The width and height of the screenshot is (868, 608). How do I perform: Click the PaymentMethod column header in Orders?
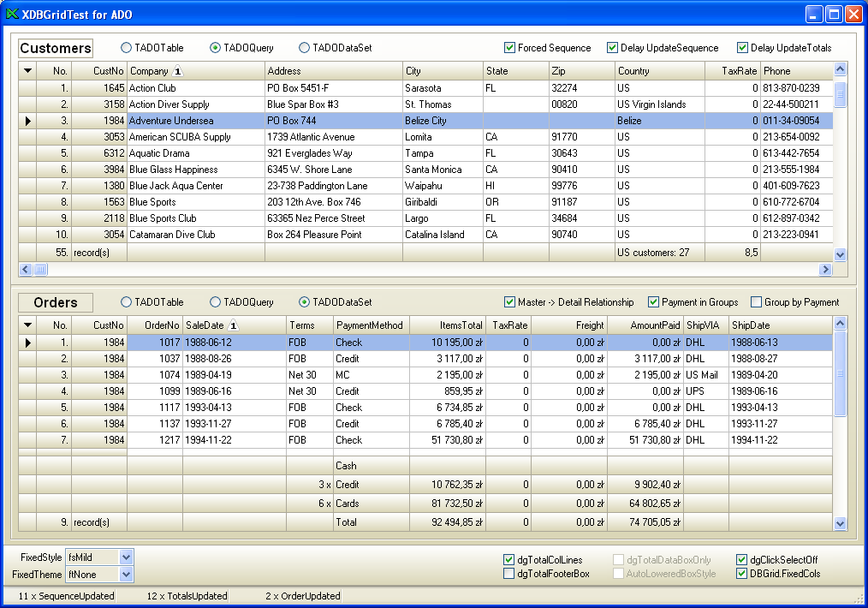pyautogui.click(x=371, y=325)
